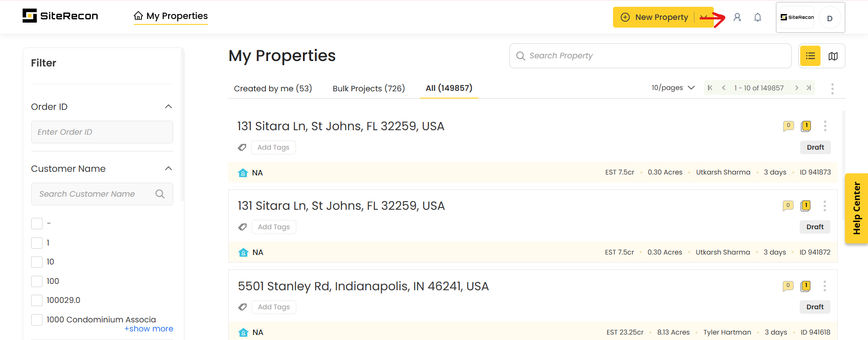Screen dimensions: 868x340
Task: Switch to Created by me tab
Action: [x=273, y=89]
